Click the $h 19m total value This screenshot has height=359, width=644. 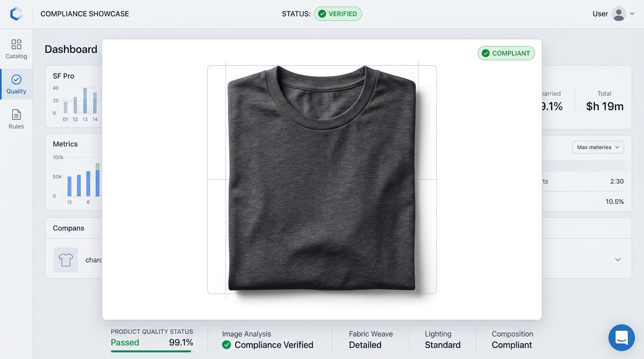(x=605, y=107)
